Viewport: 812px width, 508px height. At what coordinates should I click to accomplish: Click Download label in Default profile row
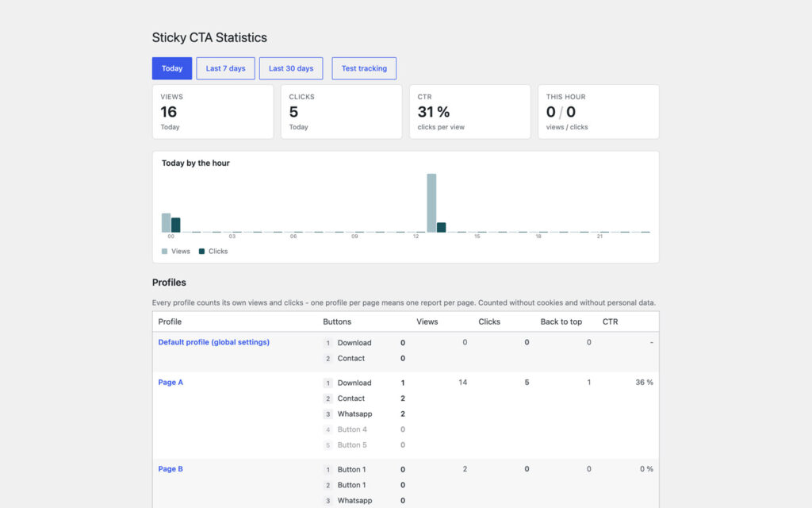pyautogui.click(x=354, y=343)
